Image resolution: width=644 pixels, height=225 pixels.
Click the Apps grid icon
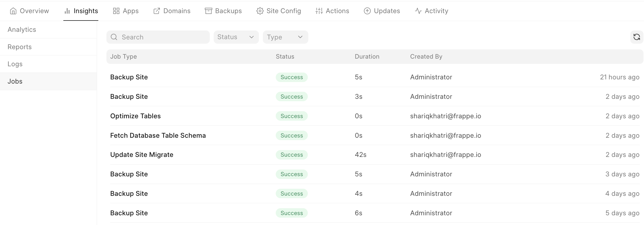pyautogui.click(x=116, y=11)
